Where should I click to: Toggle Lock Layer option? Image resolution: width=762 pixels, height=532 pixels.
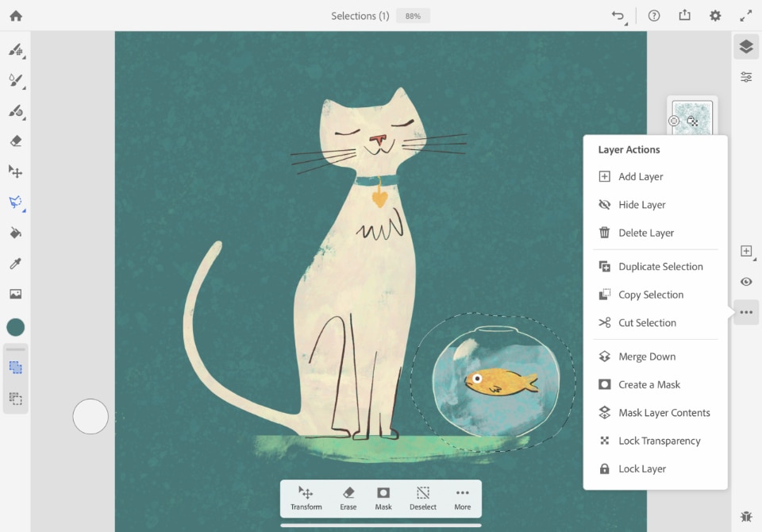pyautogui.click(x=641, y=468)
